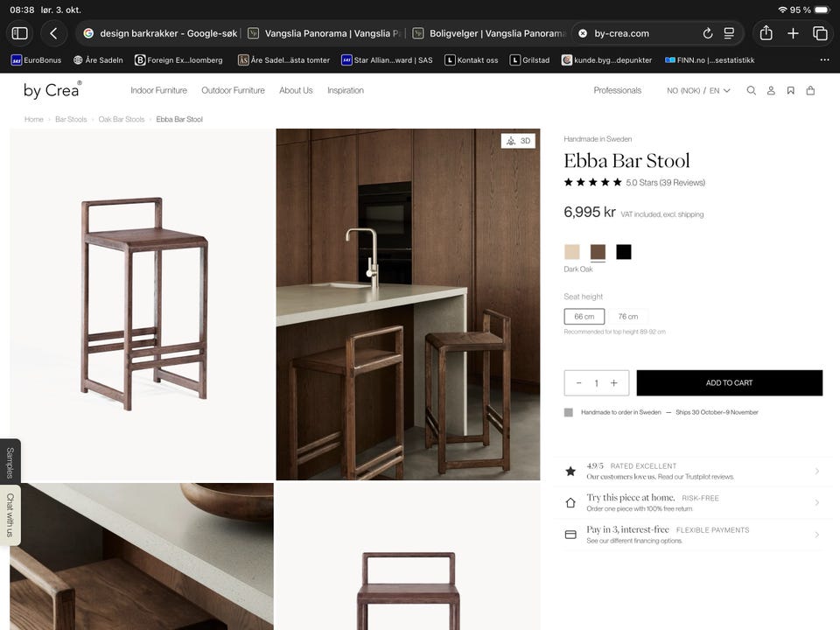This screenshot has width=840, height=630.
Task: Switch to the design barkrakker Google tab
Action: click(159, 33)
